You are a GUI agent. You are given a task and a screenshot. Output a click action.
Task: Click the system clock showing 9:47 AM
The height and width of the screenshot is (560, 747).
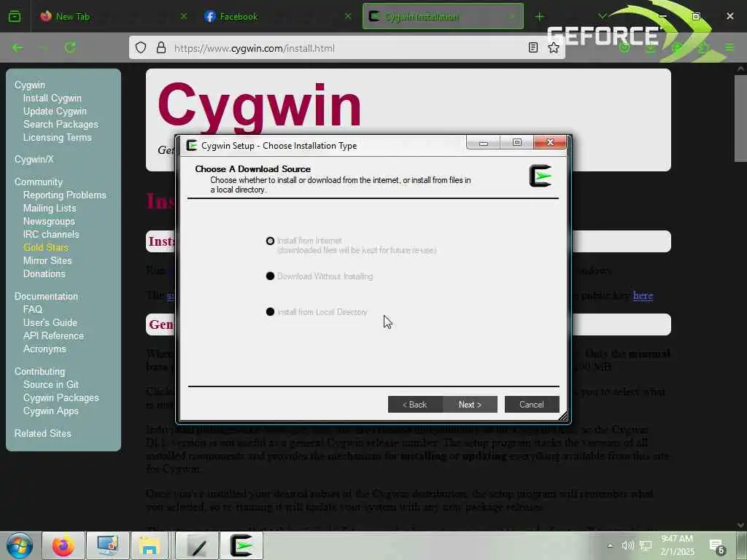(677, 545)
